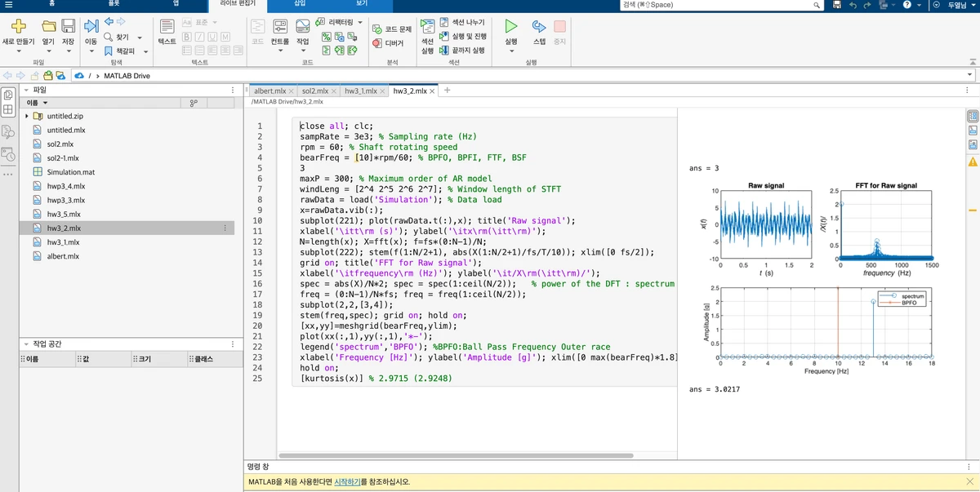Viewport: 980px width, 492px height.
Task: Insert text with the 텍스트 icon
Action: pyautogui.click(x=167, y=26)
